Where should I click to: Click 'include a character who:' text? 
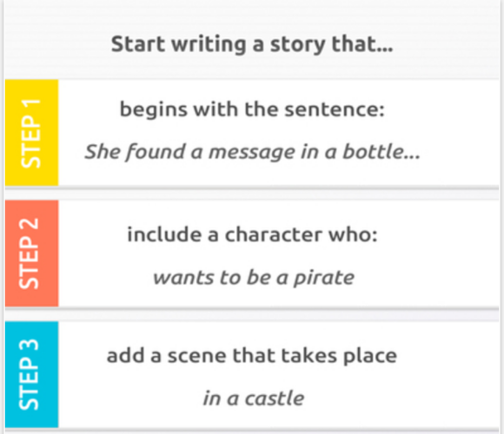pyautogui.click(x=252, y=234)
